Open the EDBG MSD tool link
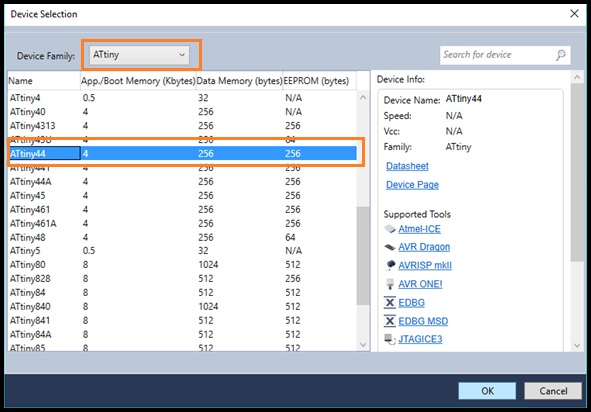Viewport: 591px width, 412px height. point(423,321)
